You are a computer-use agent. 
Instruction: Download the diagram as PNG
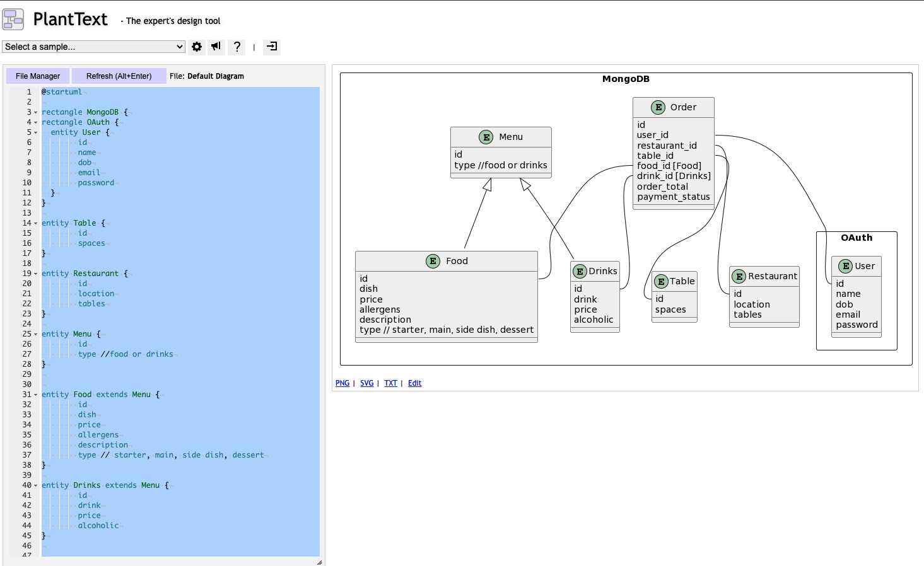click(342, 383)
